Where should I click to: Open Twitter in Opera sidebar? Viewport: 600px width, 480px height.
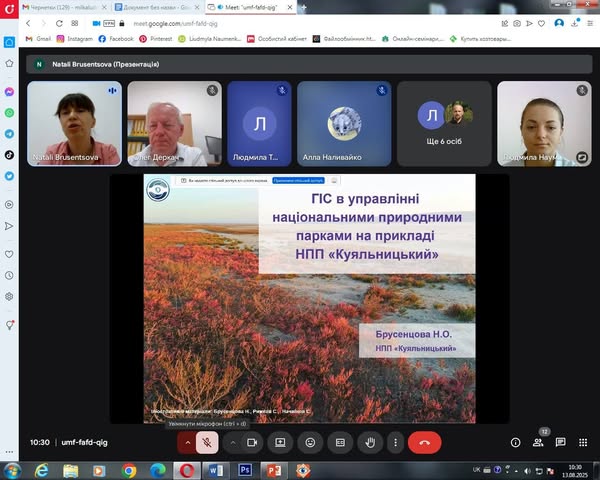[x=9, y=176]
